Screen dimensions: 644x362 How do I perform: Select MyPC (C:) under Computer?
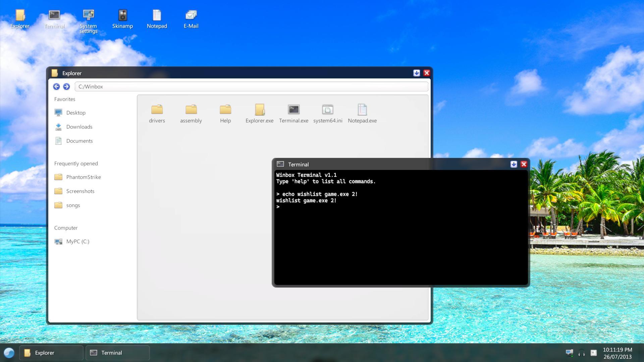[77, 242]
